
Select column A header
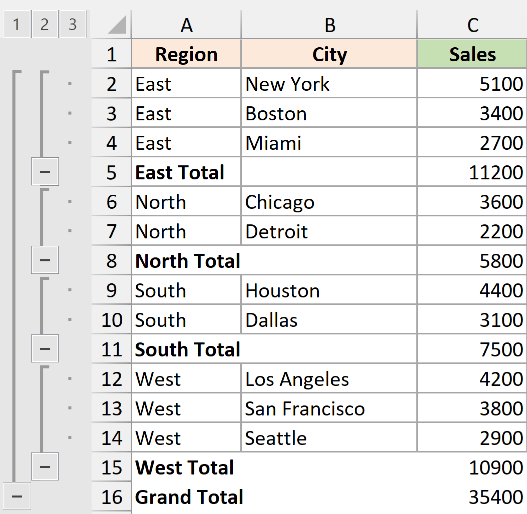coord(187,25)
